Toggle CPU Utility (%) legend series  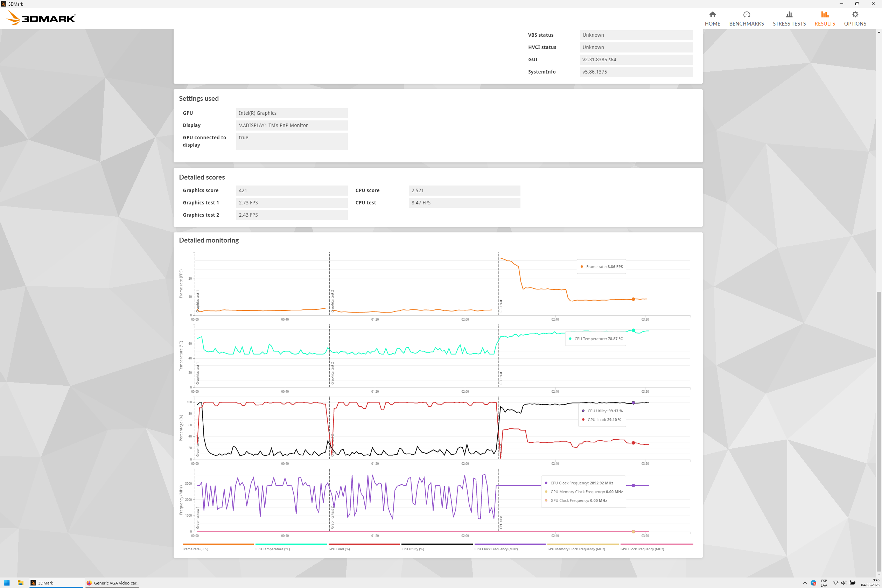click(413, 549)
